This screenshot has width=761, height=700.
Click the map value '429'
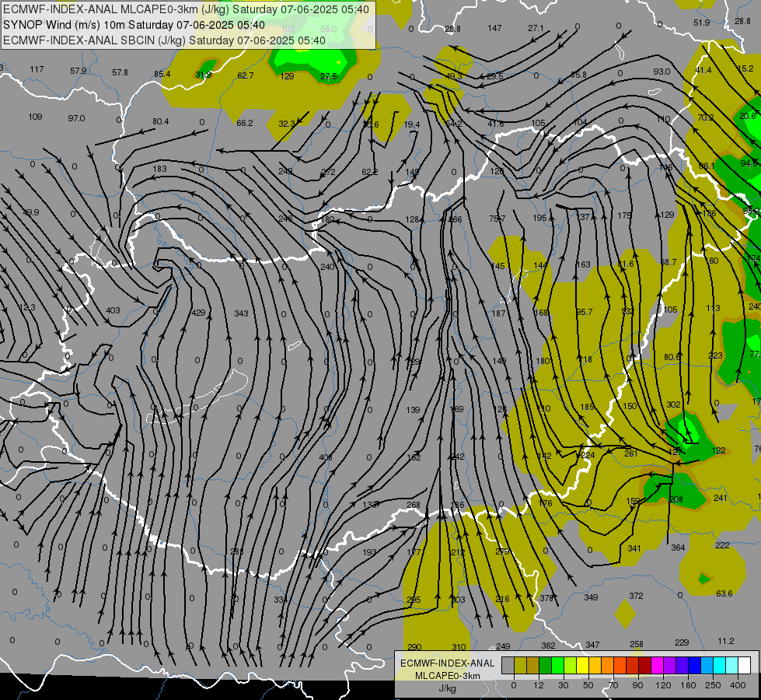click(198, 313)
